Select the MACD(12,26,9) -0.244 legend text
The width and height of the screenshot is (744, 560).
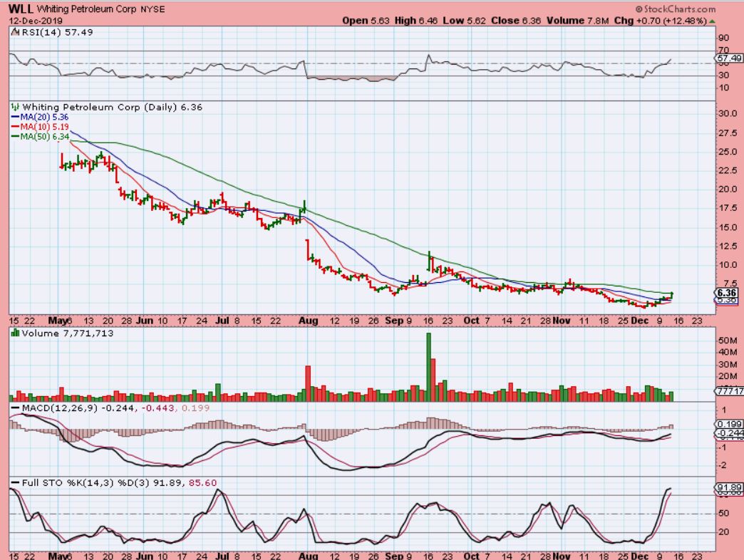point(79,408)
